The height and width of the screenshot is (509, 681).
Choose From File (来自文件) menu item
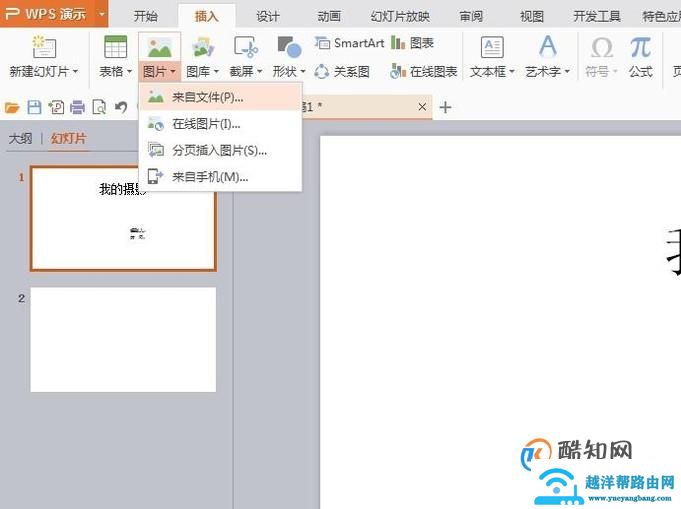coord(220,97)
